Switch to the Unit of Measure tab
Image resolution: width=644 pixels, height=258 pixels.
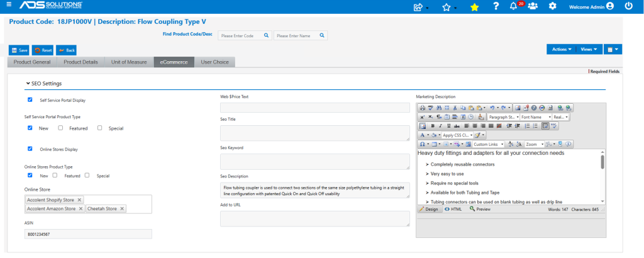pos(128,62)
